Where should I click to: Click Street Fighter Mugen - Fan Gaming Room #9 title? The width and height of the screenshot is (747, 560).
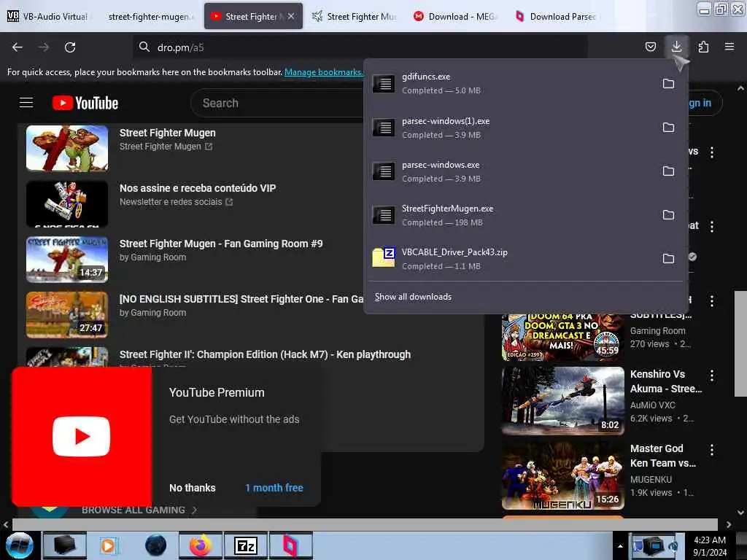220,244
